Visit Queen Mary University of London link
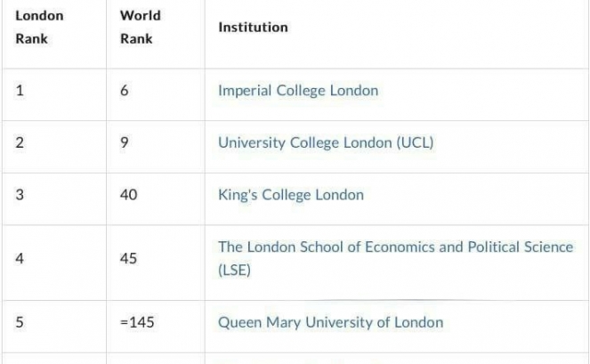590x364 pixels. coord(331,322)
